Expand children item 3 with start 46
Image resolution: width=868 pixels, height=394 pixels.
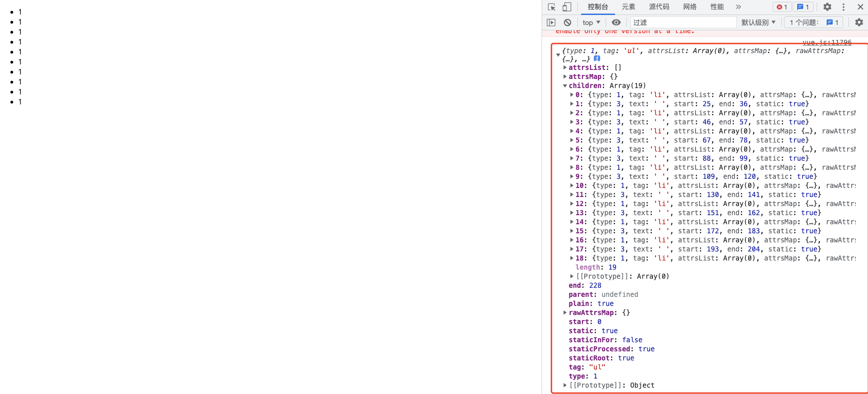[x=572, y=122]
